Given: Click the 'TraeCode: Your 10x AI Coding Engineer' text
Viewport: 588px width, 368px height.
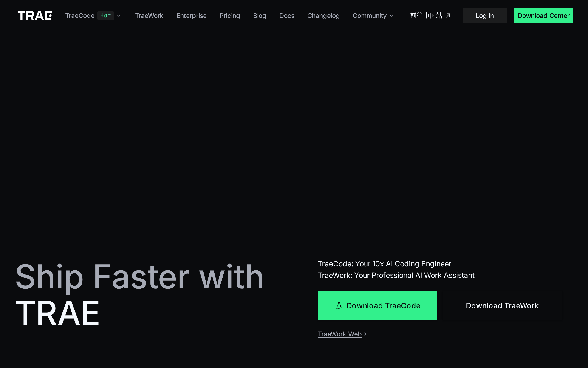Looking at the screenshot, I should click(384, 264).
